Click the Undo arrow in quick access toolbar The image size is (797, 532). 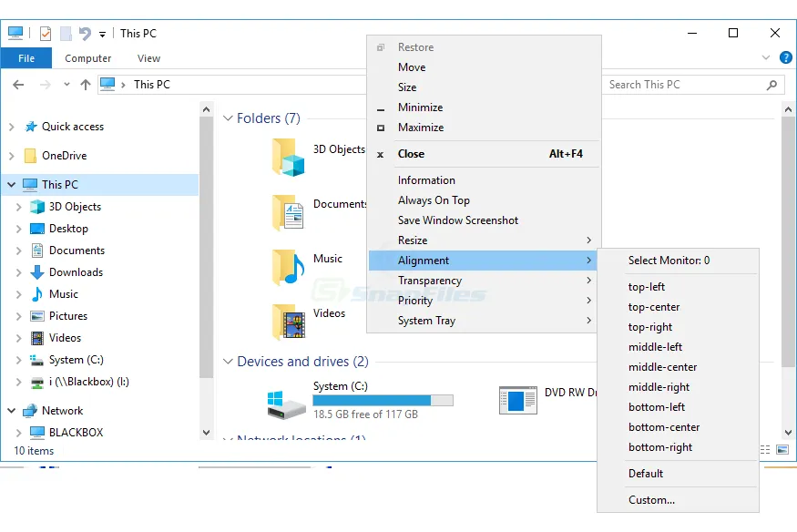85,34
